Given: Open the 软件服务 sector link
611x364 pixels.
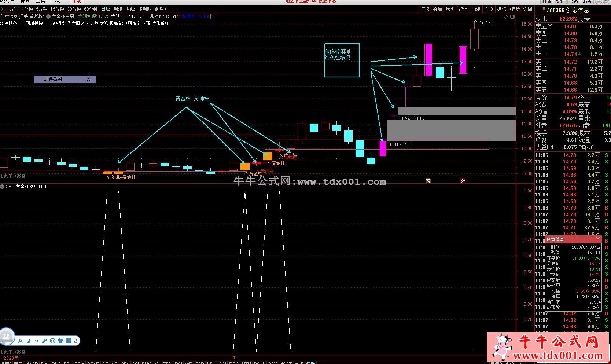Looking at the screenshot, I should coord(9,23).
